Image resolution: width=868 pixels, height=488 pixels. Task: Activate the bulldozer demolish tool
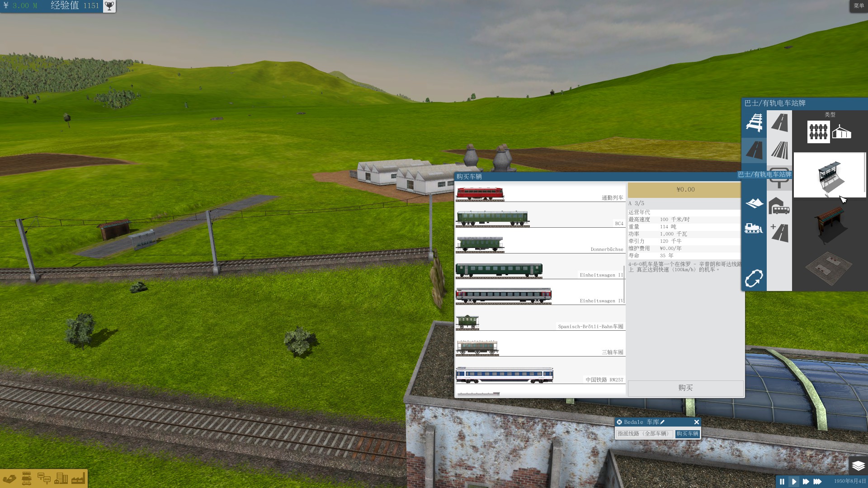(x=754, y=228)
